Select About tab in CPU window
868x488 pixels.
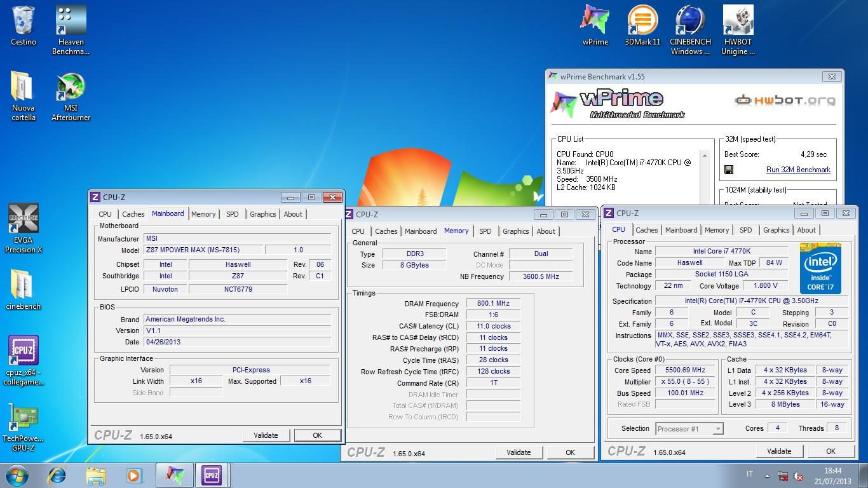pos(806,230)
